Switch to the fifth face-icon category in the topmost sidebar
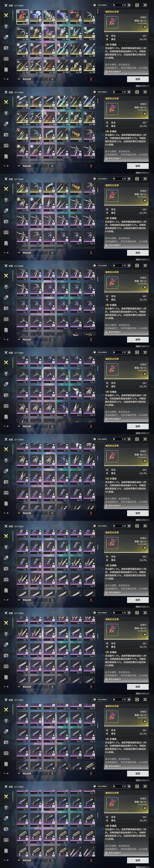This screenshot has width=154, height=868. pyautogui.click(x=6, y=59)
